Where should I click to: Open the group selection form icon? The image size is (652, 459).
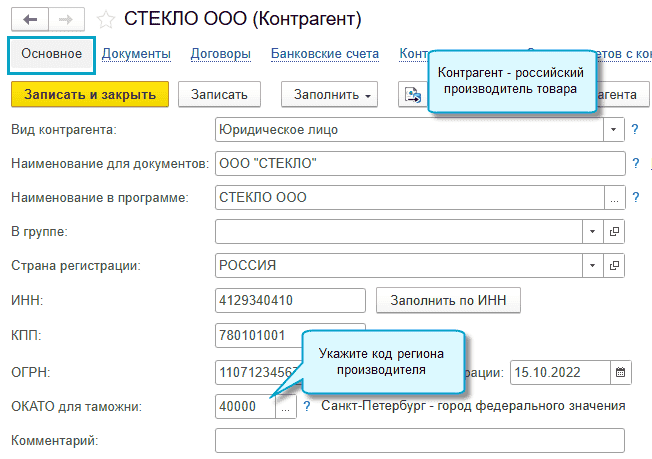[615, 232]
